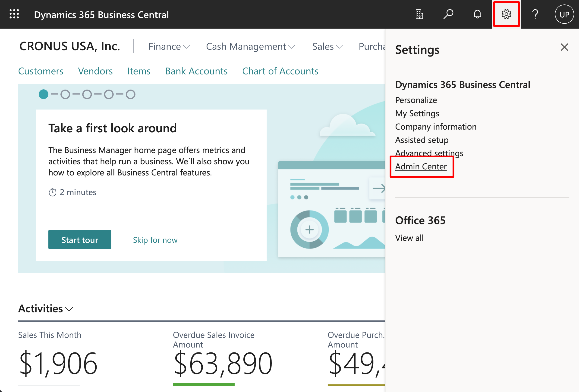Select the fifth tour step dot
Screen dimensions: 579x392
point(131,94)
